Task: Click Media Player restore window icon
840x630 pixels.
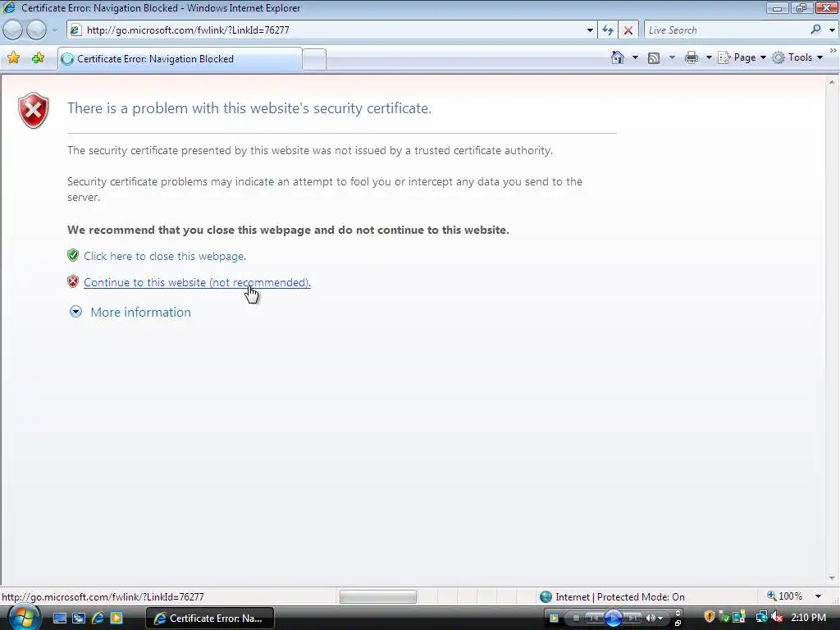Action: [678, 623]
